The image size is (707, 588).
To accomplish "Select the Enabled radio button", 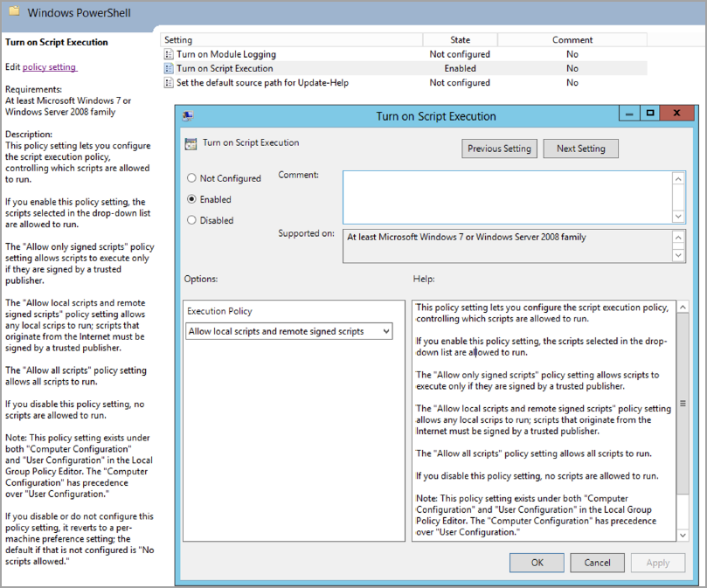I will click(x=191, y=199).
